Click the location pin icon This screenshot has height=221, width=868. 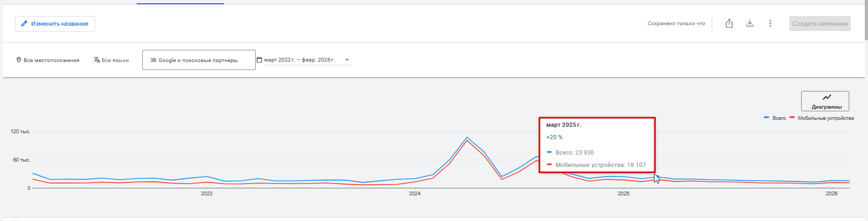(19, 60)
